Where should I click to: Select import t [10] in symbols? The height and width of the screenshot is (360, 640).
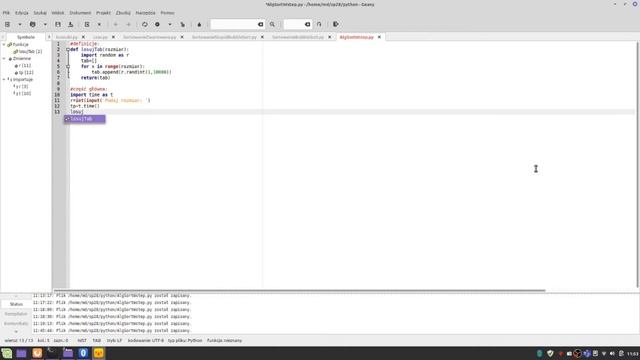[x=22, y=93]
